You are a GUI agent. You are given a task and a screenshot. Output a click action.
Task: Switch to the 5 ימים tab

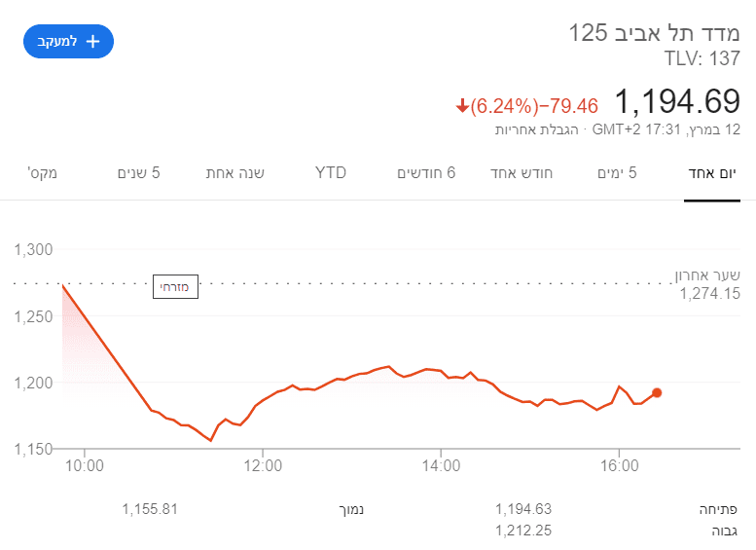pyautogui.click(x=617, y=173)
